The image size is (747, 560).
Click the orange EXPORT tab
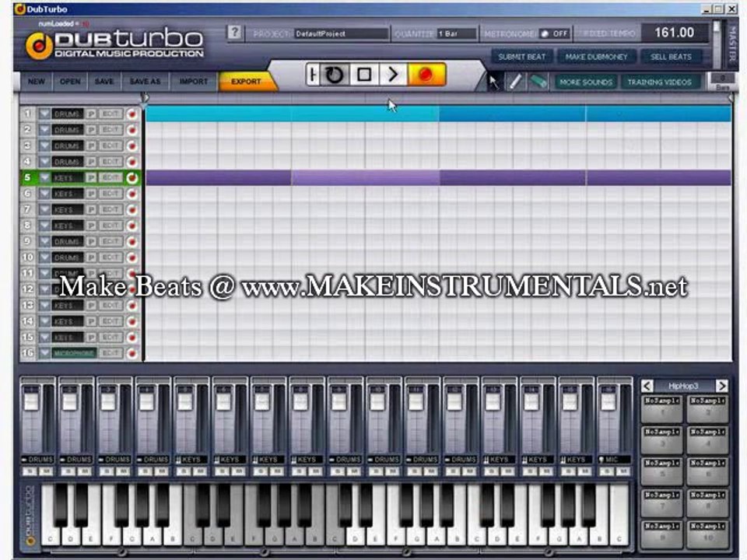point(246,82)
